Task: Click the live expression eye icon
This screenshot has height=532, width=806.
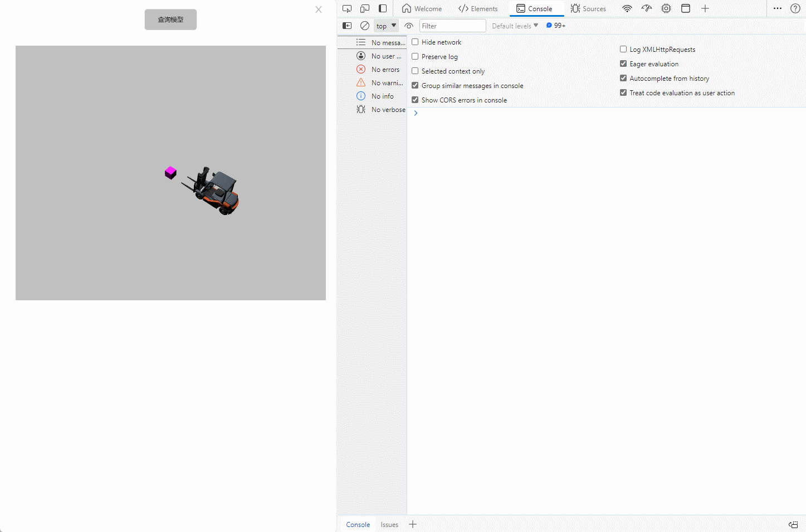Action: point(409,26)
